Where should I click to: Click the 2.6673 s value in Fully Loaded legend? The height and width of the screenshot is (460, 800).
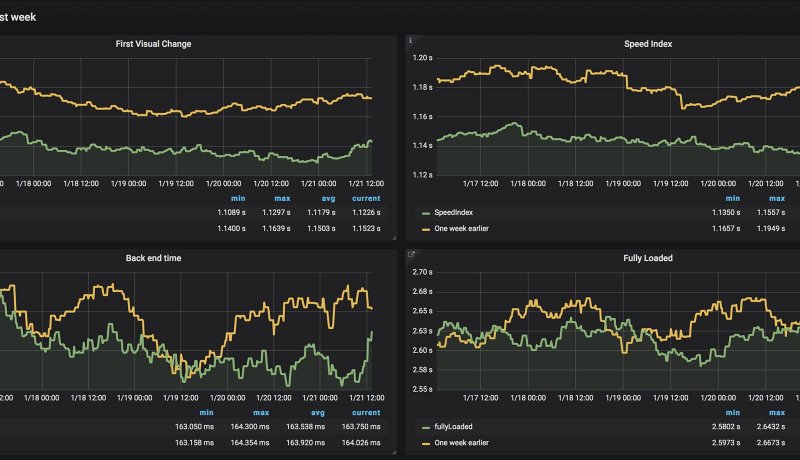(771, 443)
